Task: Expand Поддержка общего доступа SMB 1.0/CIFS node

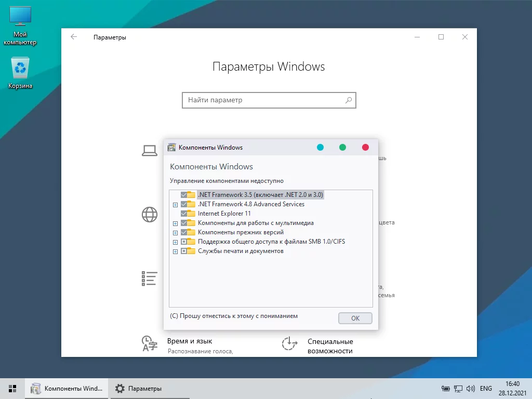Action: (176, 242)
